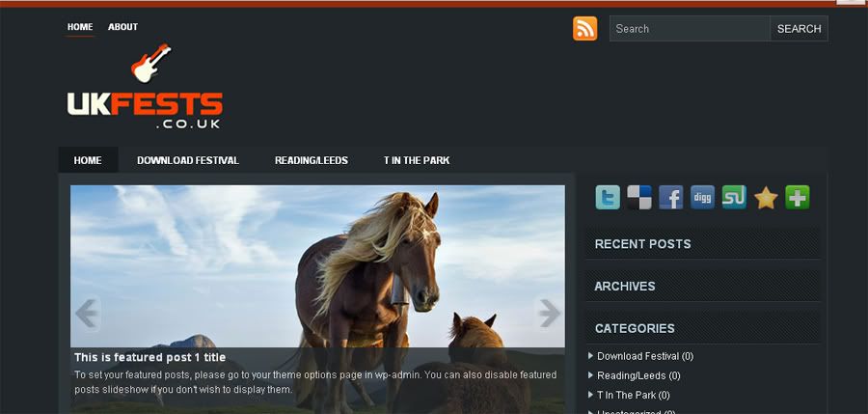Open the ABOUT page link
This screenshot has width=868, height=414.
click(x=122, y=27)
